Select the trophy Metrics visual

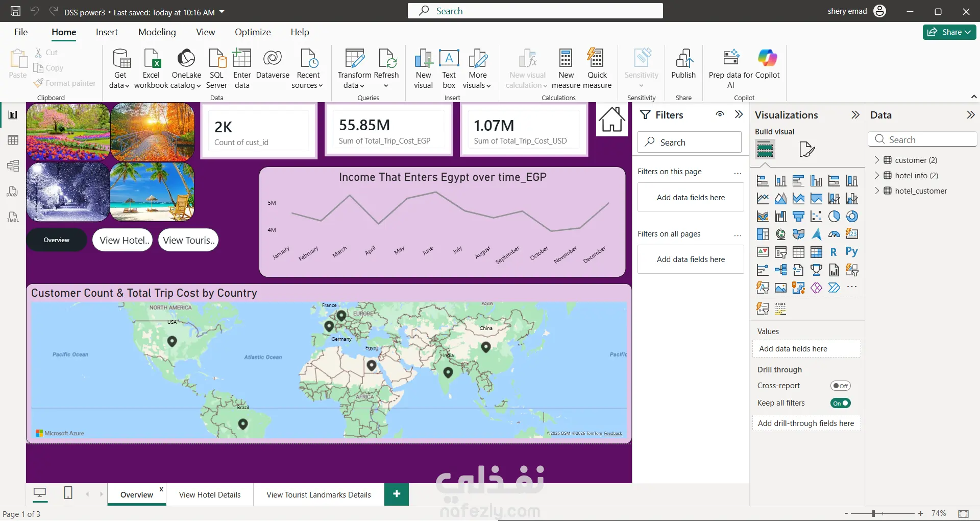point(816,270)
